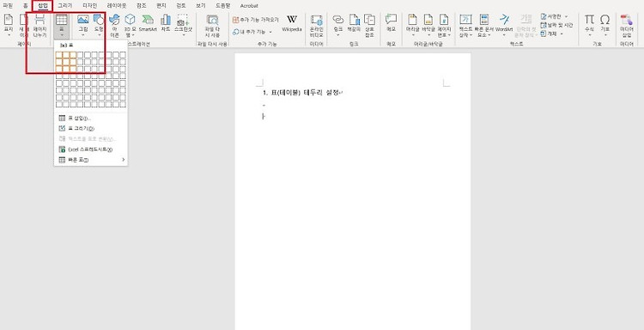Open the 아이콘 (icons) insert button
The image size is (644, 330).
pos(114,26)
